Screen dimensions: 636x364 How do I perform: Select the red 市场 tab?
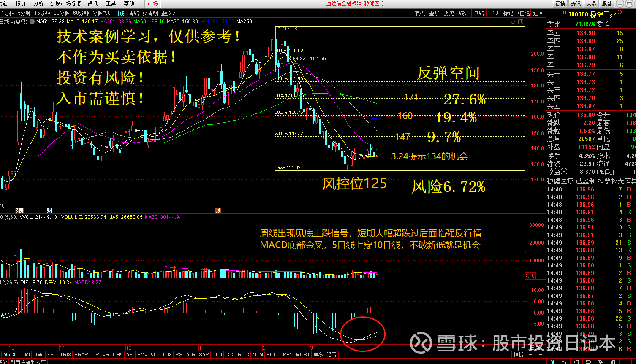point(152,3)
